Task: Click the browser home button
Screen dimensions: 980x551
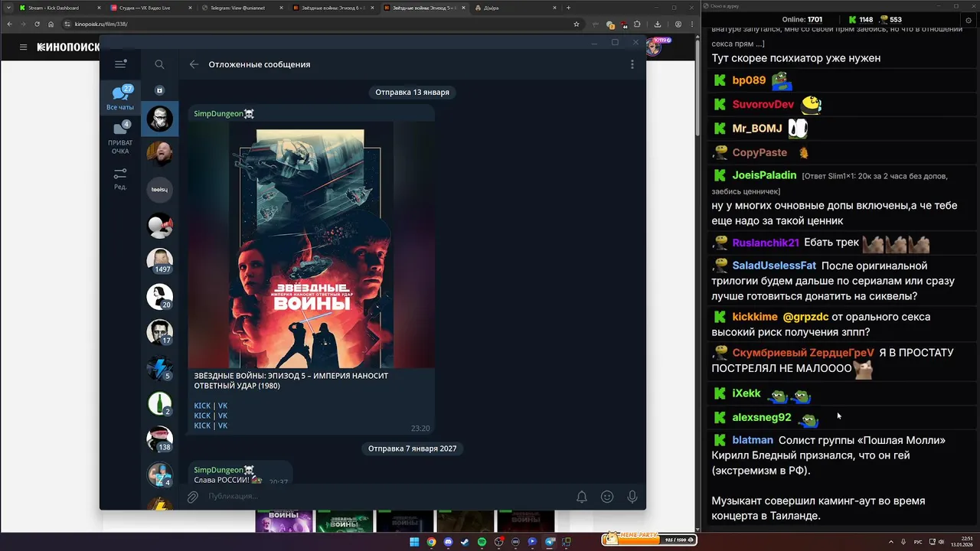Action: pos(51,24)
